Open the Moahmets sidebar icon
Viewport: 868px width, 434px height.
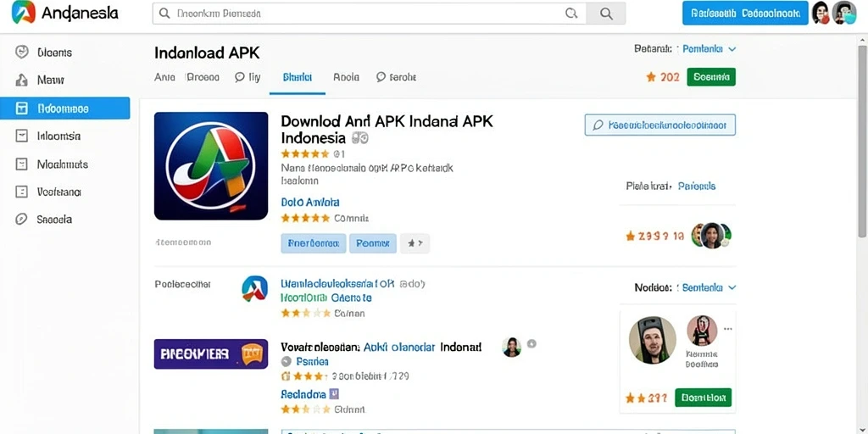click(x=21, y=164)
